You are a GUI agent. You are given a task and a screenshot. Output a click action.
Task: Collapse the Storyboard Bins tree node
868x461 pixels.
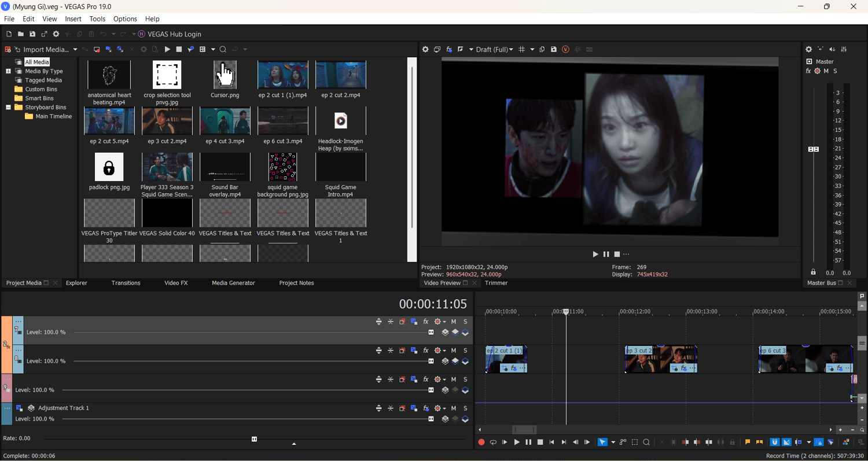coord(9,107)
